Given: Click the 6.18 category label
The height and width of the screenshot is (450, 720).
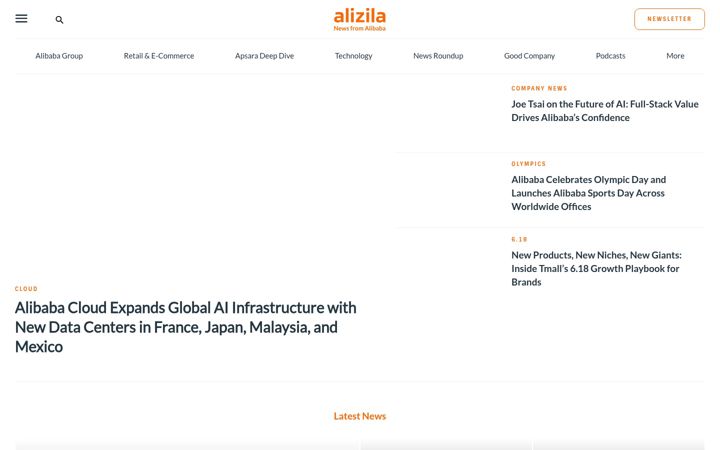Looking at the screenshot, I should tap(519, 239).
